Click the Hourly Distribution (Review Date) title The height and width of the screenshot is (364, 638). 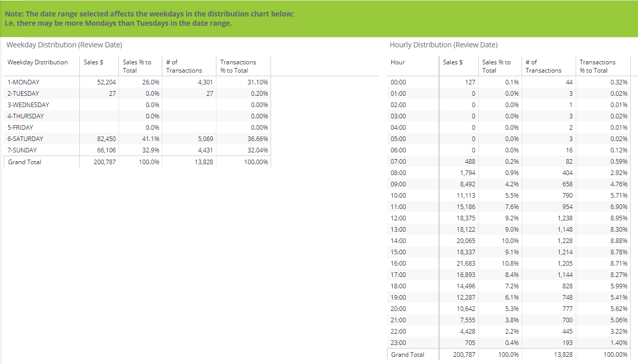(x=444, y=45)
